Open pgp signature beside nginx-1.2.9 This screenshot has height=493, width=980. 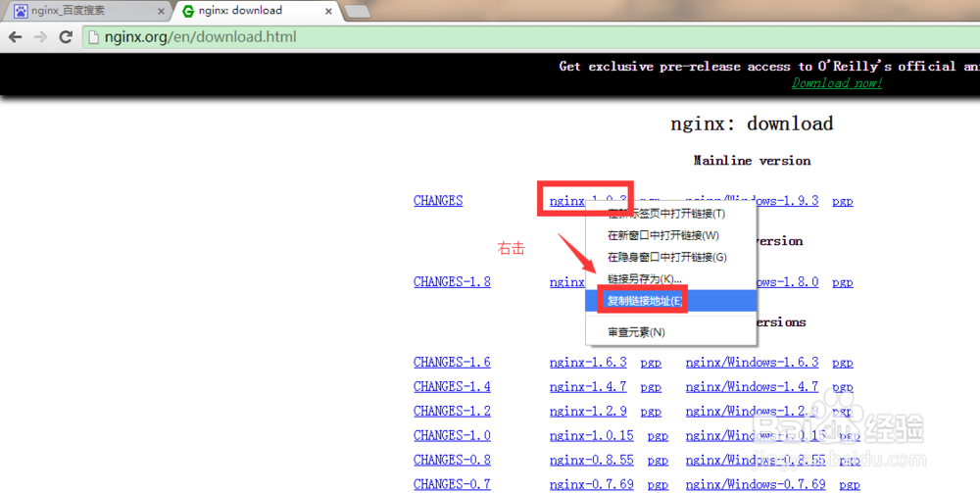point(651,412)
